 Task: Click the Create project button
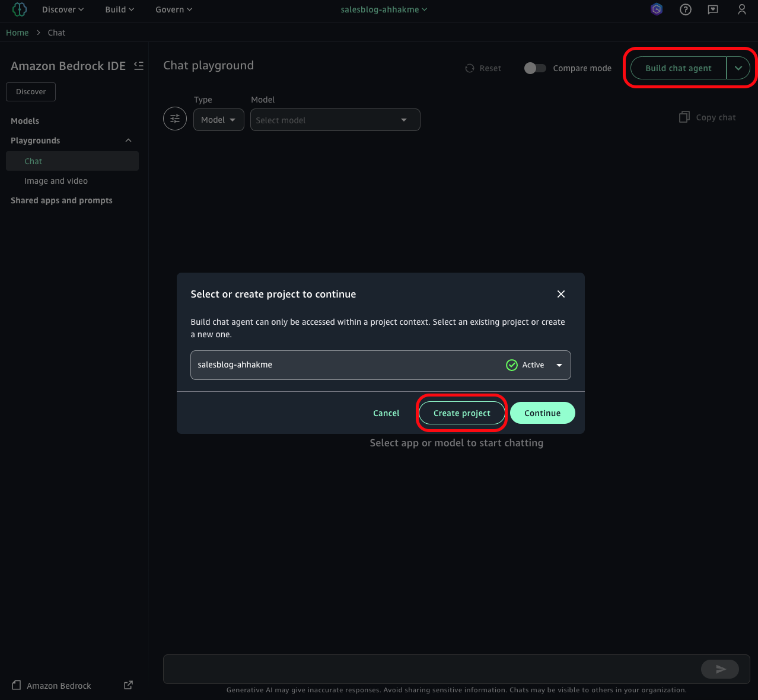461,413
